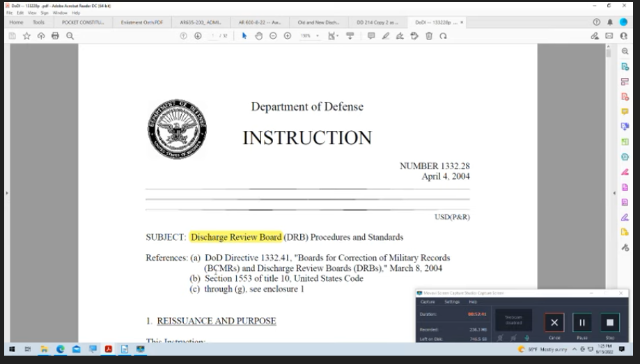The height and width of the screenshot is (364, 640).
Task: Open fit page options dropdown
Action: (333, 36)
